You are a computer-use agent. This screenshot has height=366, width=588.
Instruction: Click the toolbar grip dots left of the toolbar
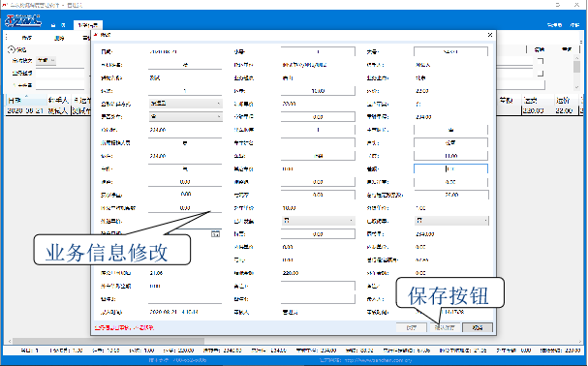[x=7, y=38]
